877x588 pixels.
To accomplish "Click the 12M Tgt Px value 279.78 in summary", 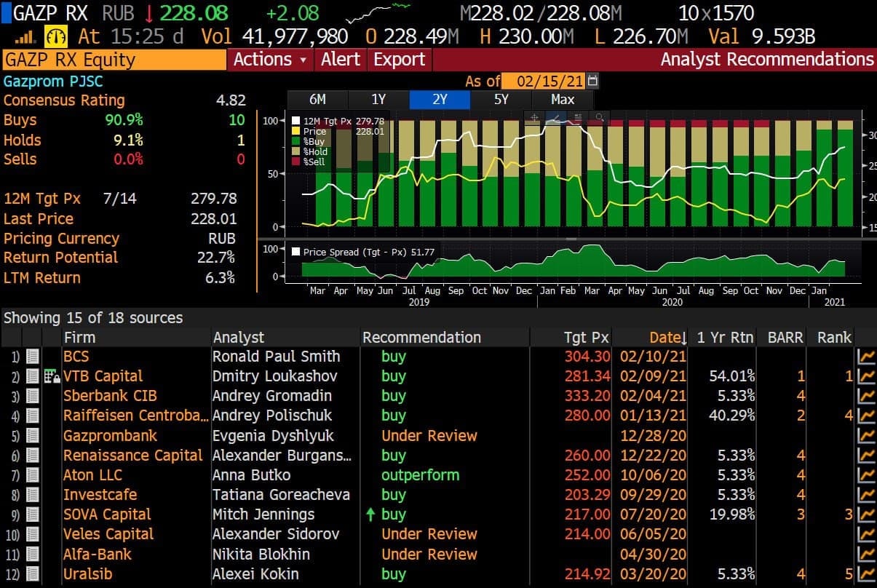I will pos(213,199).
